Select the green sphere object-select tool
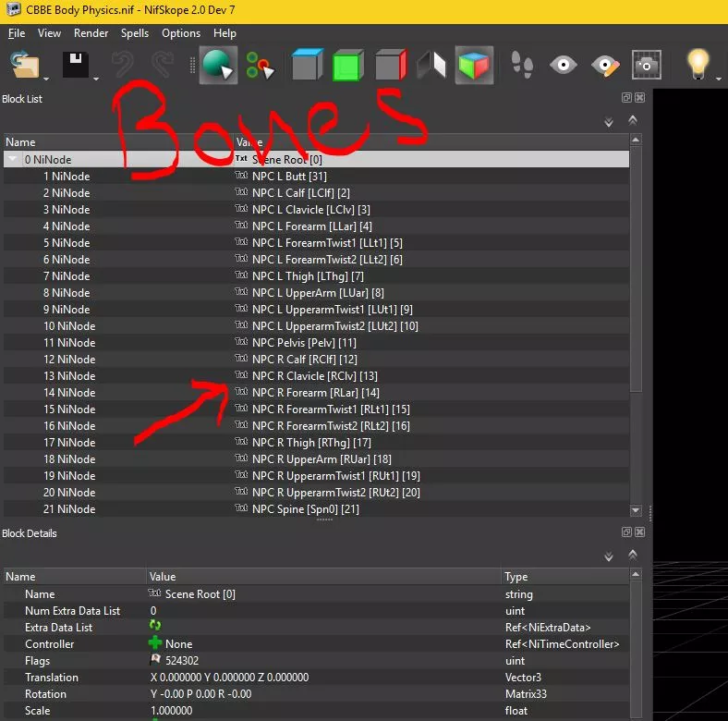The image size is (728, 721). coord(218,65)
